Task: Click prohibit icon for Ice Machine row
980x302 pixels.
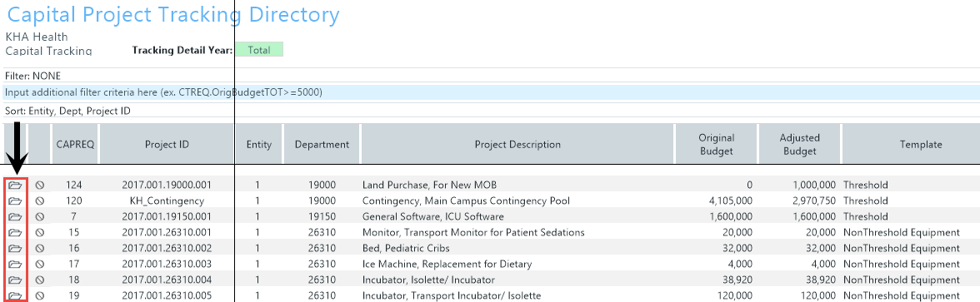Action: pos(40,264)
